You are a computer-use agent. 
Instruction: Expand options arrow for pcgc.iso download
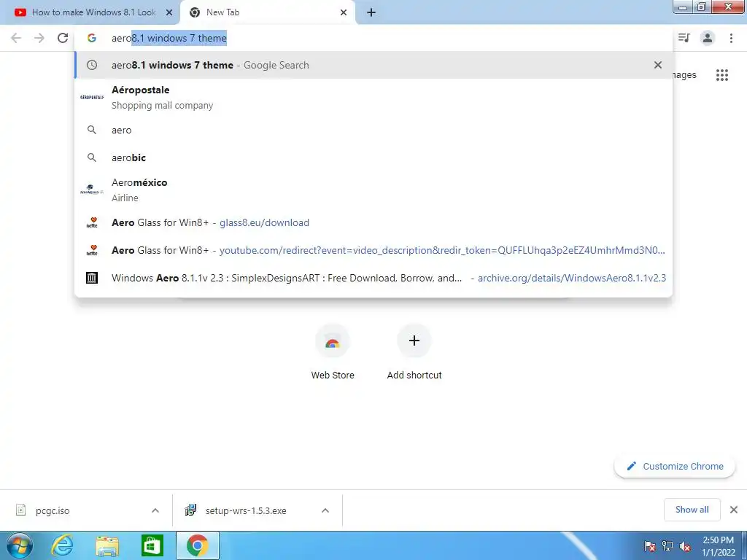coord(155,510)
